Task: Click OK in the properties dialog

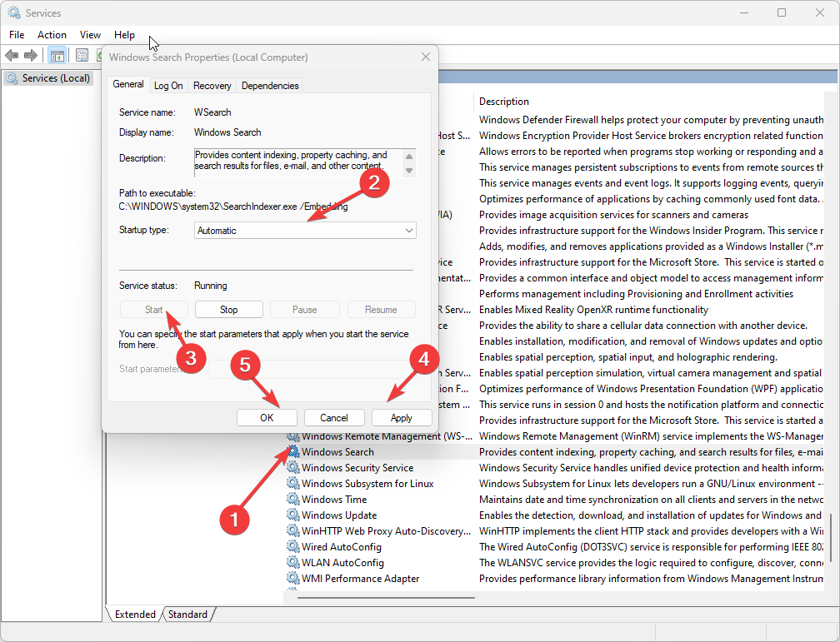Action: [267, 418]
